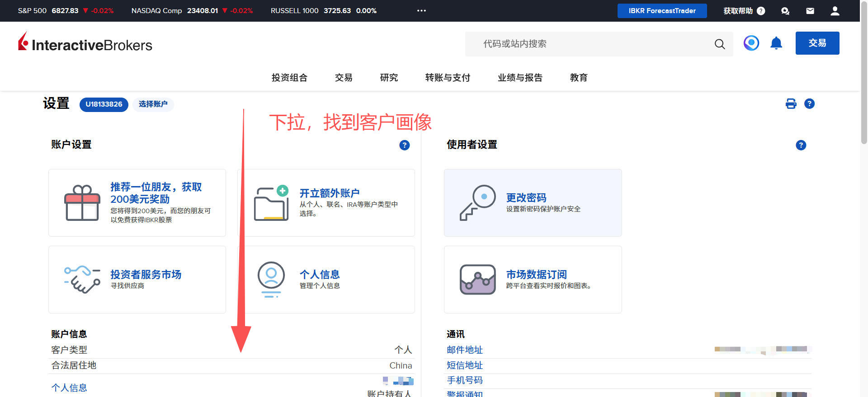The image size is (868, 397).
Task: Click the notification bell icon
Action: pyautogui.click(x=776, y=43)
